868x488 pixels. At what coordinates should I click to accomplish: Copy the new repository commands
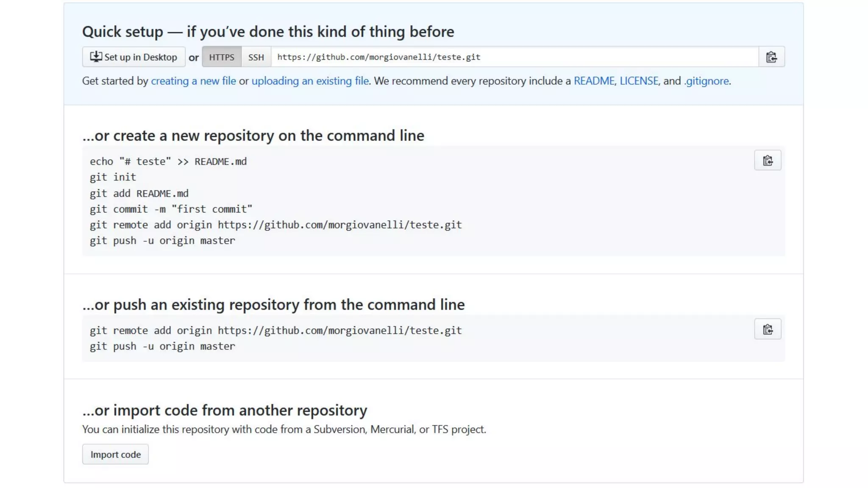coord(768,161)
